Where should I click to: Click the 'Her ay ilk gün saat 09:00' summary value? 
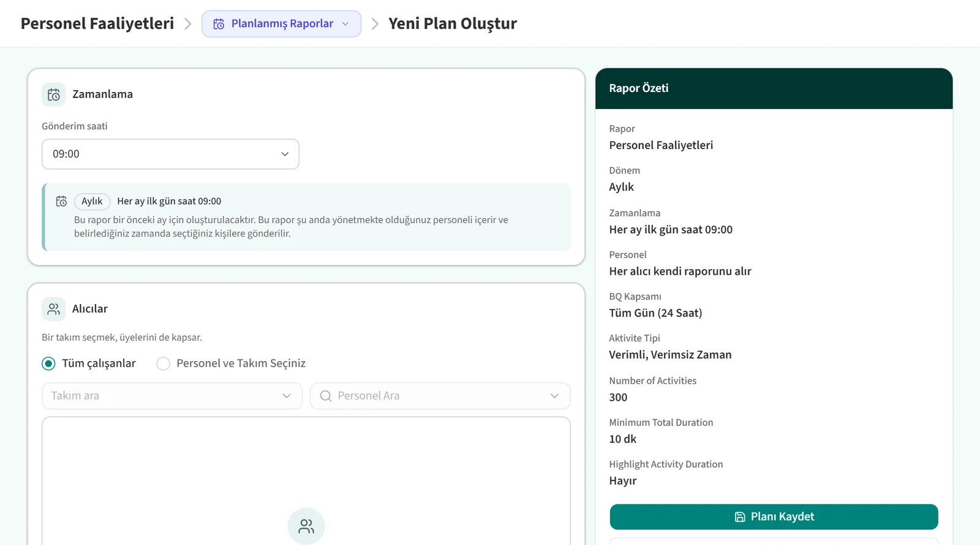[671, 230]
